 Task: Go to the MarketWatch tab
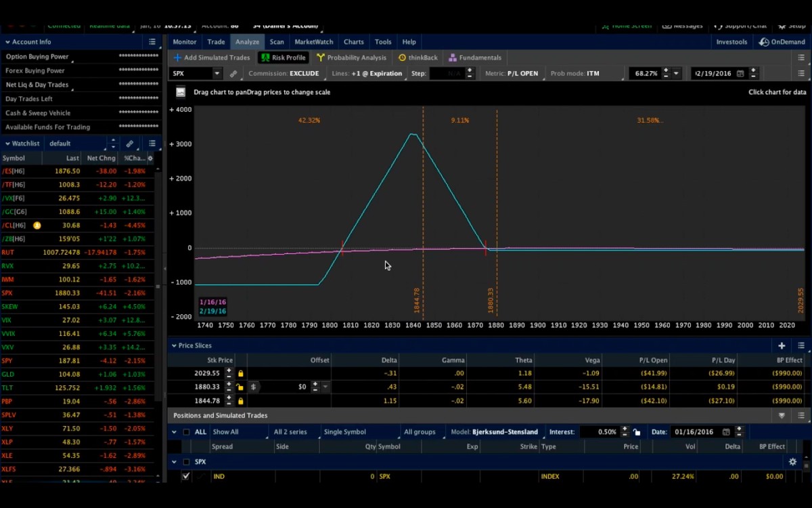[x=313, y=42]
